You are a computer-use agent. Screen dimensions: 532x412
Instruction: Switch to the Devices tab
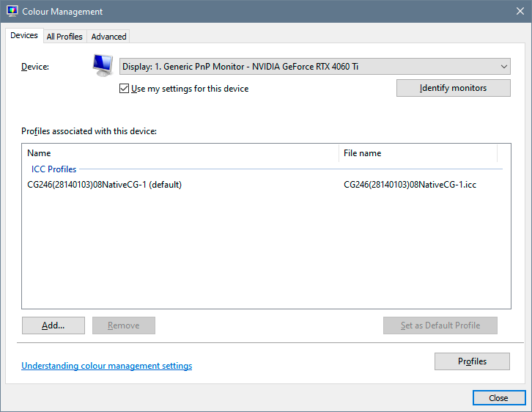[24, 35]
